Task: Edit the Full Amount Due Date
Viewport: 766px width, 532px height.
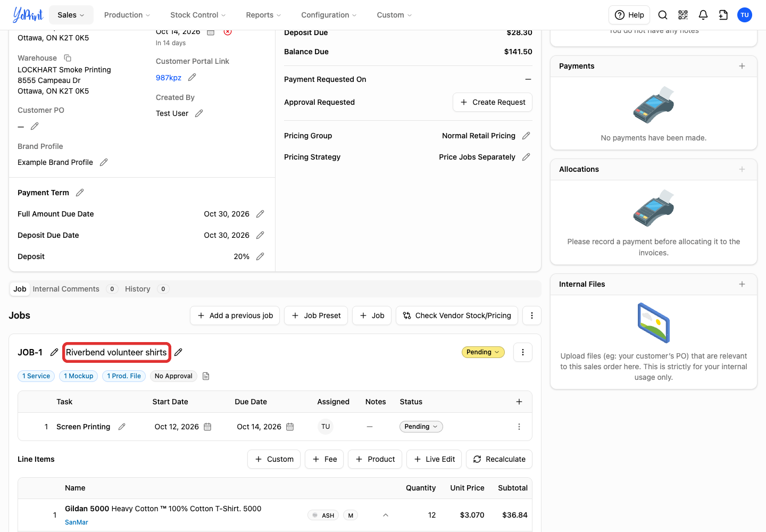Action: point(260,214)
